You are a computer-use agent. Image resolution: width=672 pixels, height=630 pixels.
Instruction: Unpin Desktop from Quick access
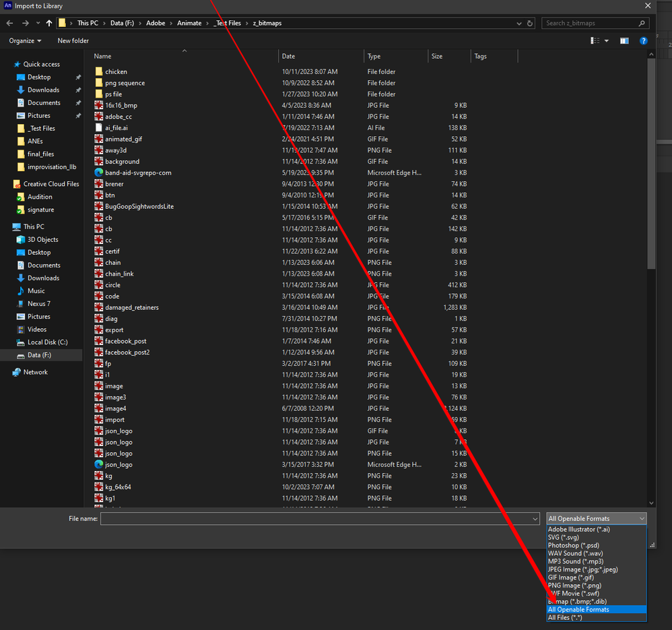pyautogui.click(x=78, y=77)
